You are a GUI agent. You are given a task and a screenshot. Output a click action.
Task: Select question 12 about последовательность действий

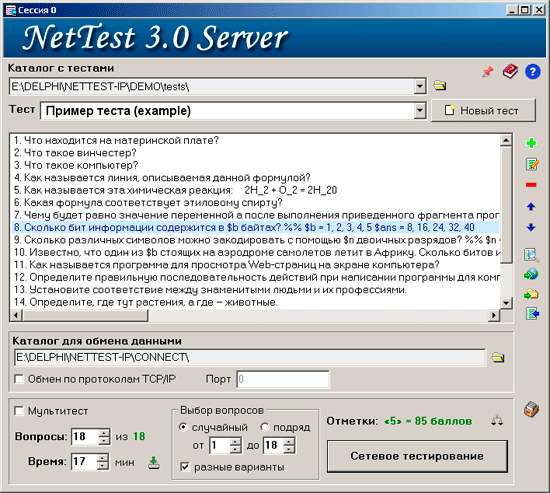pos(255,277)
